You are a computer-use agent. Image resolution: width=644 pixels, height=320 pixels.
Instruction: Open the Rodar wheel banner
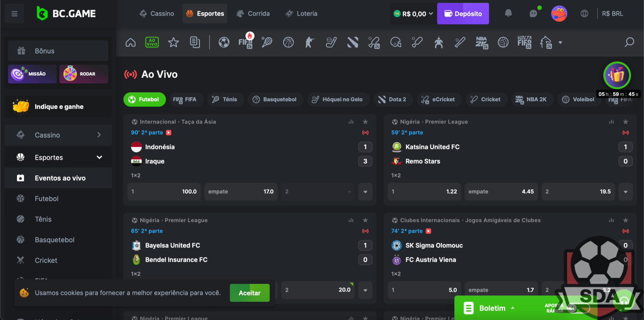84,74
